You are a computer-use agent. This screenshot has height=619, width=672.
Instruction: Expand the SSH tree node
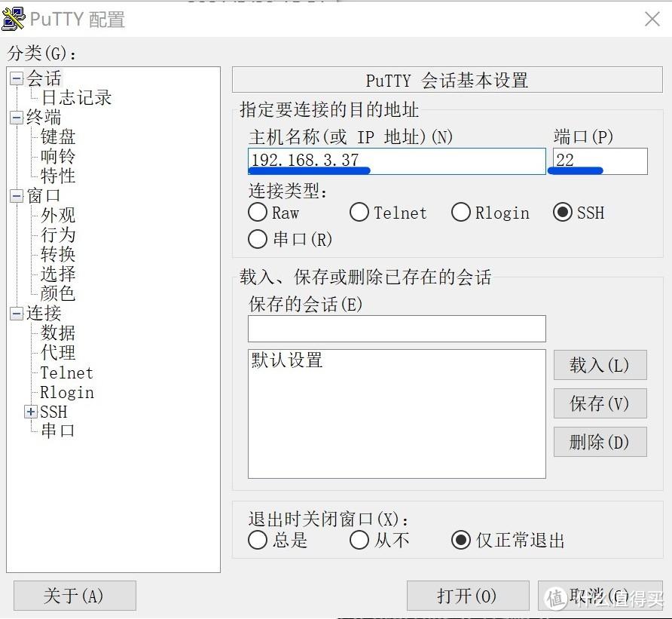click(30, 412)
